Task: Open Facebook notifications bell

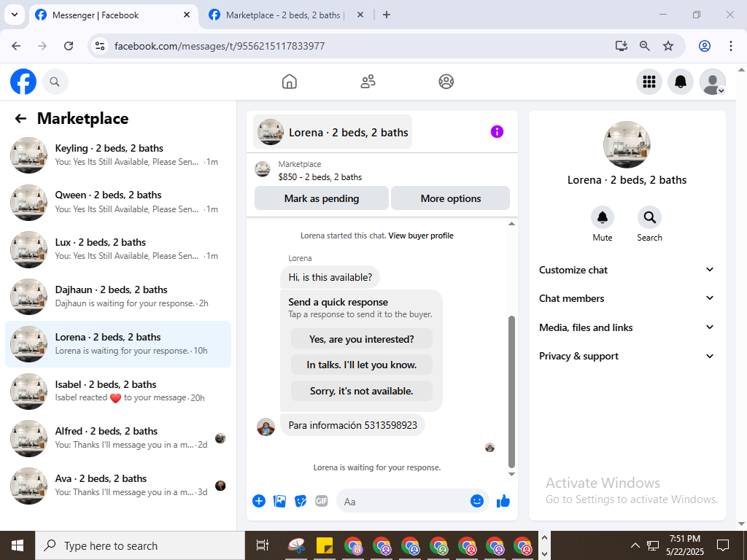Action: click(x=681, y=82)
